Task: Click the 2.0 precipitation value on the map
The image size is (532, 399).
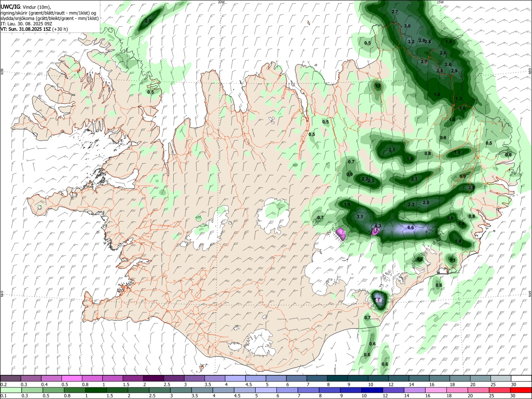Action: pyautogui.click(x=450, y=218)
